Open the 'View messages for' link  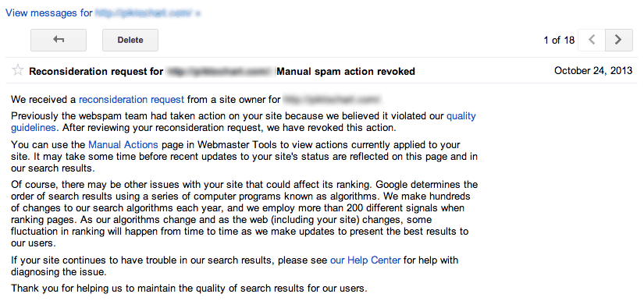[x=49, y=13]
